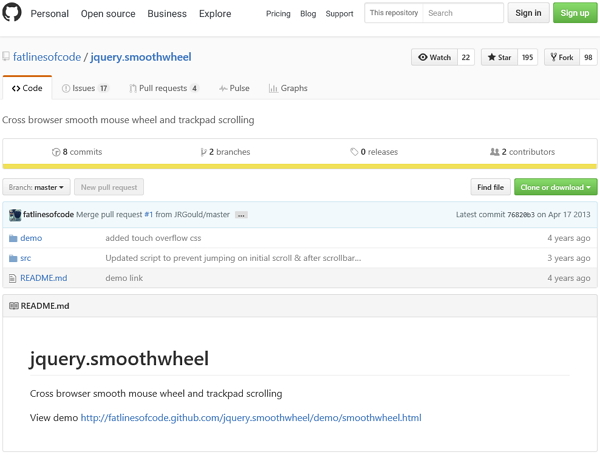Open the jquery.smoothwheel repository title link
600x455 pixels.
[141, 57]
